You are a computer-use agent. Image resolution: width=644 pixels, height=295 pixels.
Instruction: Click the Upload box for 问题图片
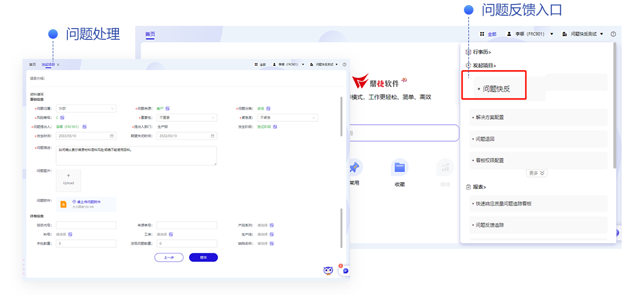click(68, 180)
